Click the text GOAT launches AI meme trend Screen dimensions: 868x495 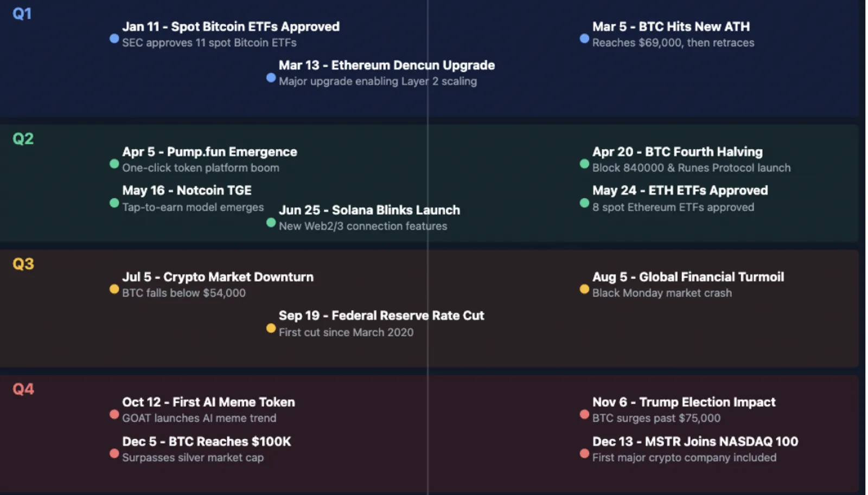tap(199, 418)
